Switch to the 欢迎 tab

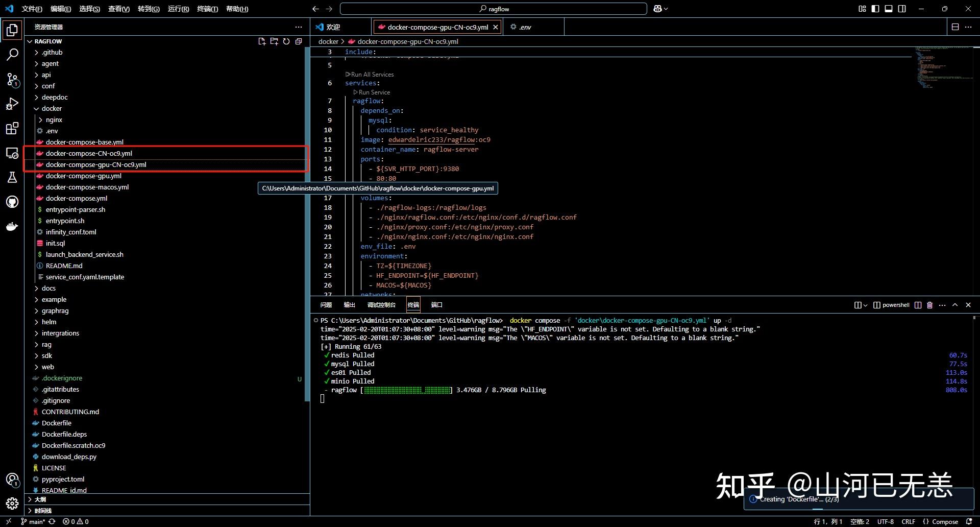(333, 27)
